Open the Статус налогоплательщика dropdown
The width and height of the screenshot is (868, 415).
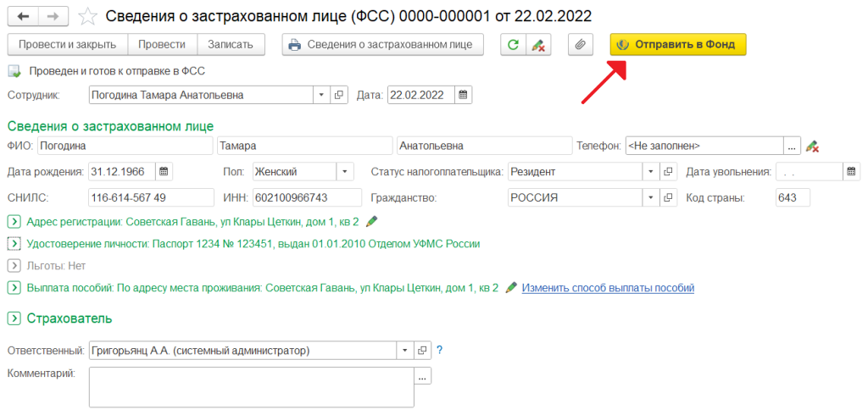point(650,172)
